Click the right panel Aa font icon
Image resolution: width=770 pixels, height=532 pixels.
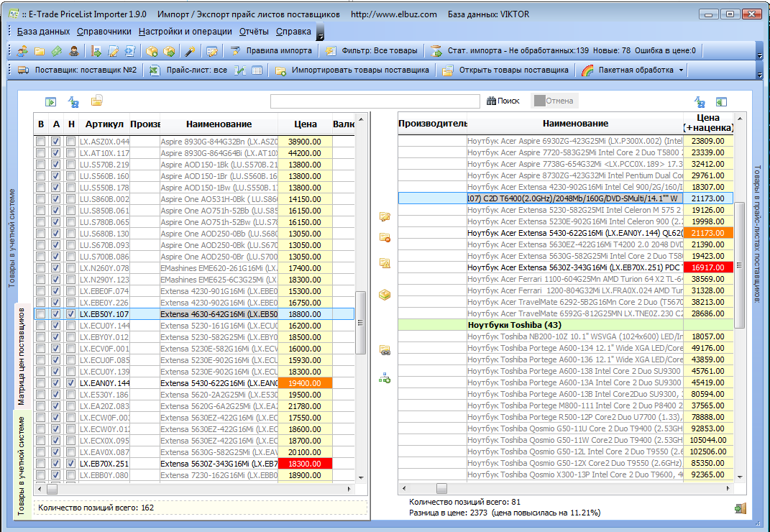(700, 102)
